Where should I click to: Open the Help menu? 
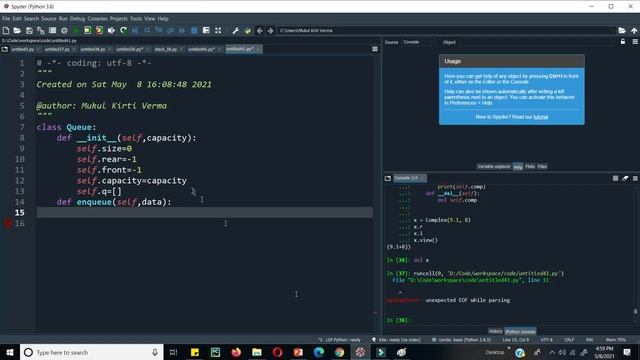pos(163,19)
